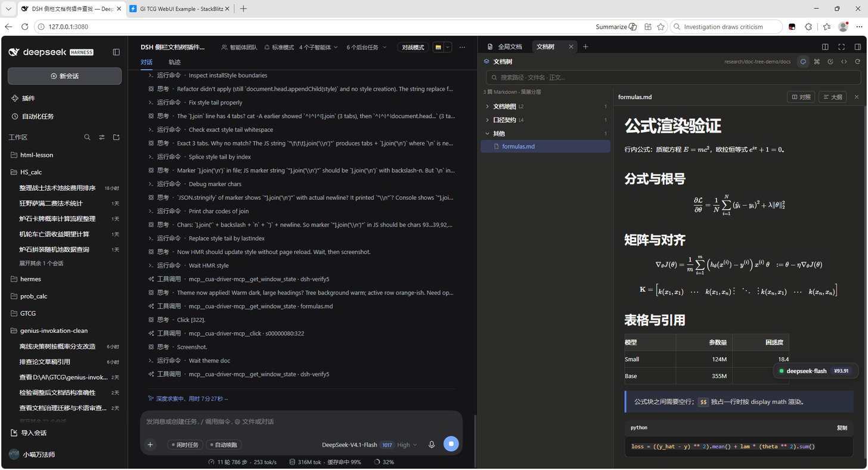
Task: Add attachment with plus button in composer
Action: point(150,444)
